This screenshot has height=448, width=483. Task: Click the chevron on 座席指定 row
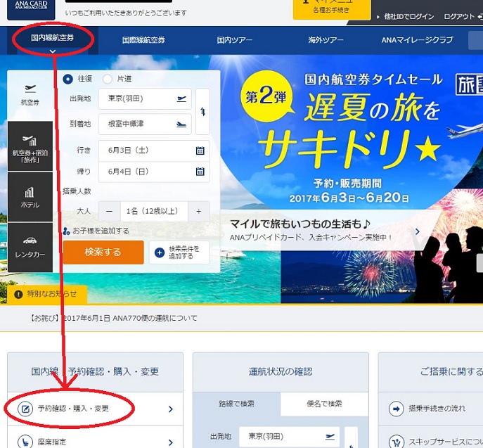[171, 443]
